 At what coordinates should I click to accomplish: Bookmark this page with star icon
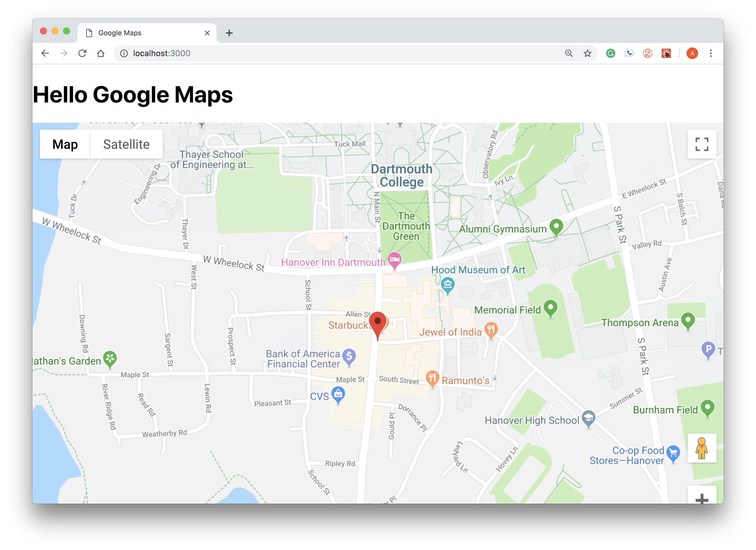pos(587,53)
